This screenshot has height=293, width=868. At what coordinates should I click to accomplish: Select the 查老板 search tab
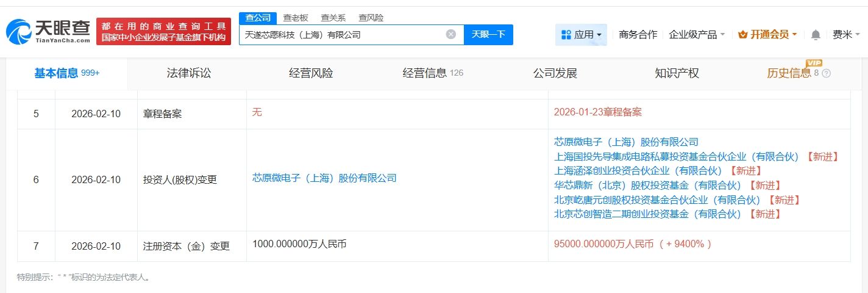pos(296,18)
